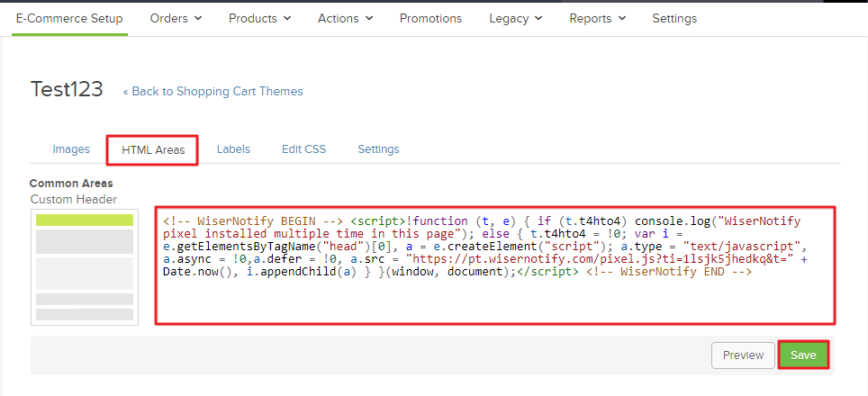Open Settings in the top navigation
The width and height of the screenshot is (868, 396).
pos(674,18)
